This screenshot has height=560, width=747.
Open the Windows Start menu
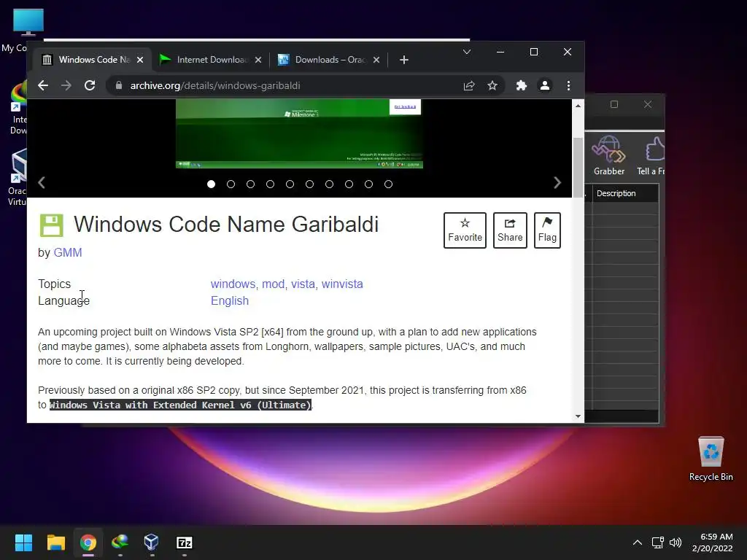[x=23, y=542]
